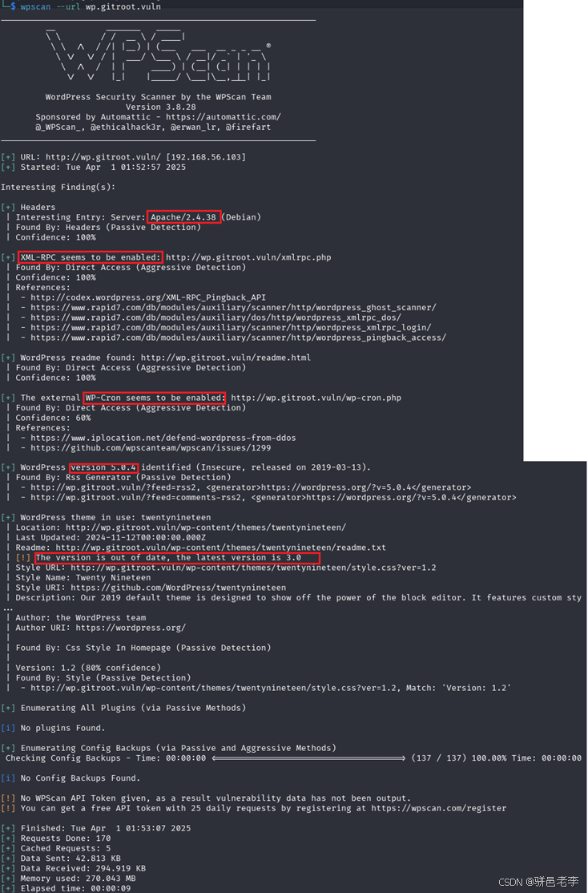This screenshot has height=893, width=588.
Task: Open the wordpress_ghost_scanner rapid7 link
Action: pos(233,308)
